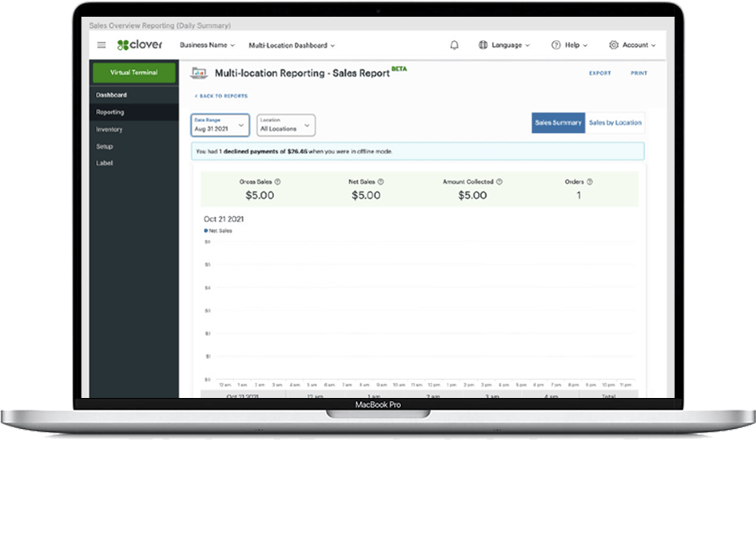
Task: Click the Sales Report chart icon
Action: pyautogui.click(x=199, y=73)
